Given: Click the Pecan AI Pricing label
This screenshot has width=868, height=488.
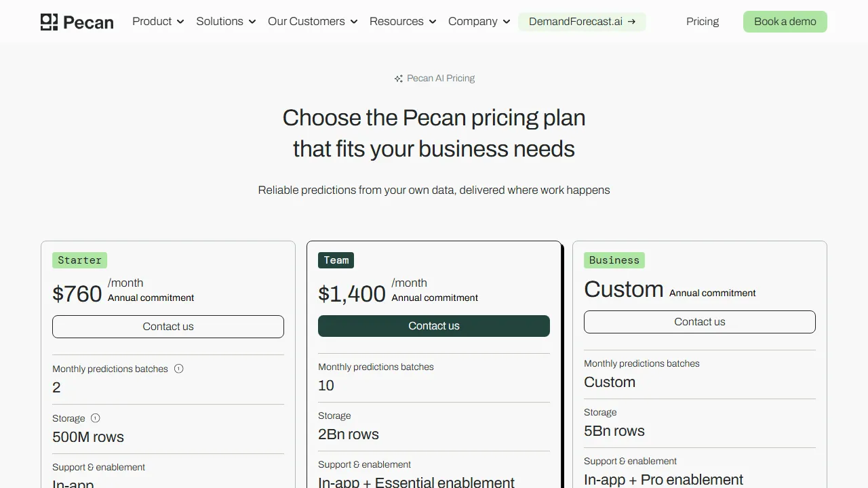Looking at the screenshot, I should pyautogui.click(x=441, y=79).
